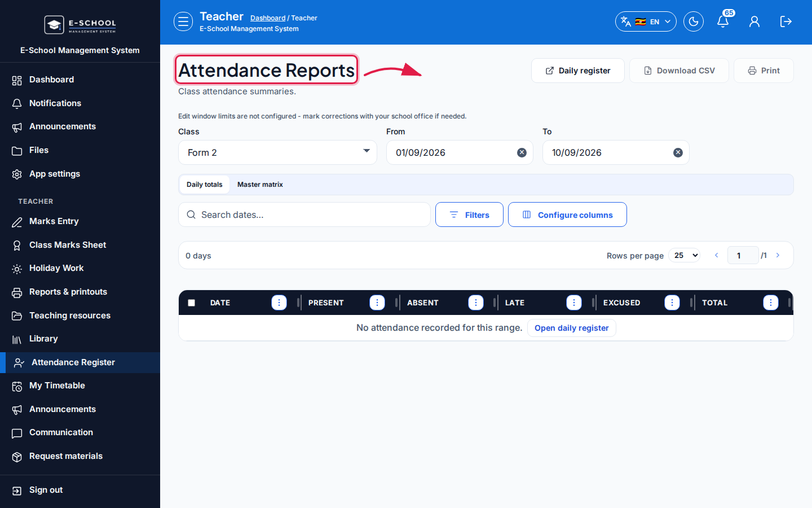
Task: Open TOTAL column options menu
Action: [771, 303]
